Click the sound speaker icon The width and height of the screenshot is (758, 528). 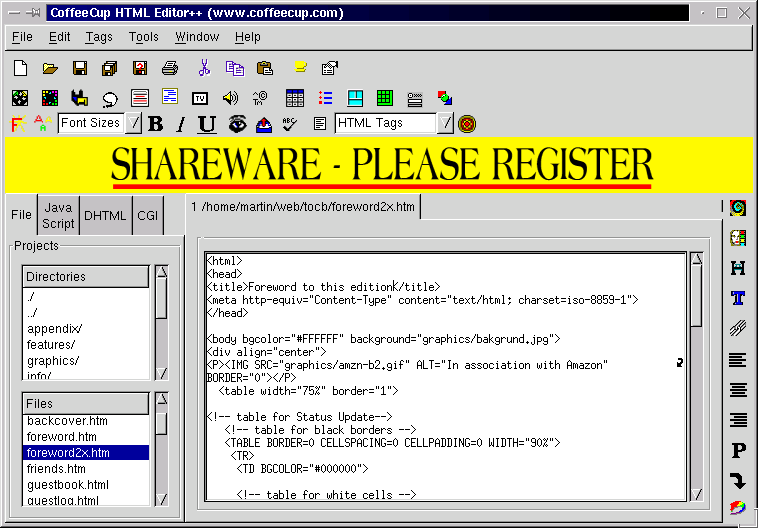pyautogui.click(x=230, y=98)
